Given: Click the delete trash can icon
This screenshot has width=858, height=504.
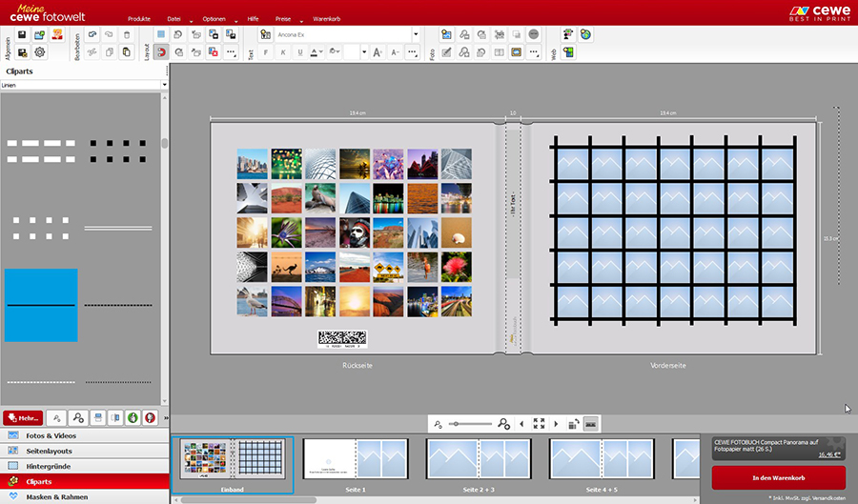Looking at the screenshot, I should (x=127, y=34).
